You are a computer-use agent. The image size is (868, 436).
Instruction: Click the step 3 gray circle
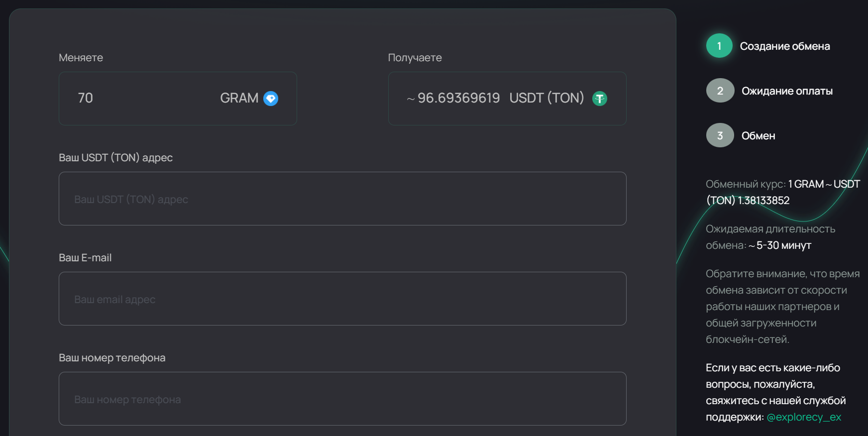pos(720,135)
